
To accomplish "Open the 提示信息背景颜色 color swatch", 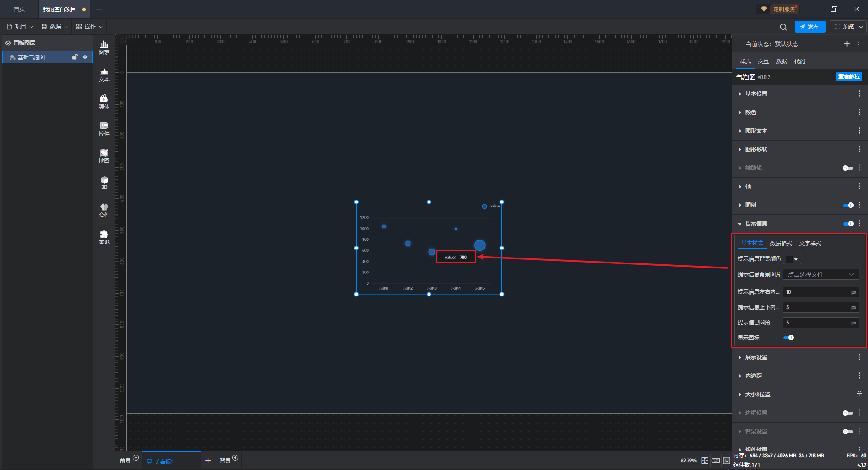I will point(793,259).
